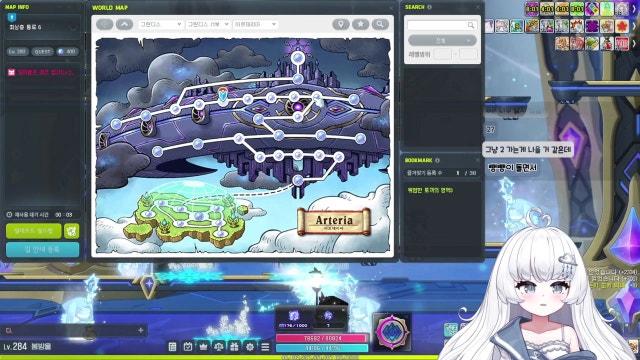Select the node at the airship's bottom tip
640x360 pixels.
(x=298, y=180)
